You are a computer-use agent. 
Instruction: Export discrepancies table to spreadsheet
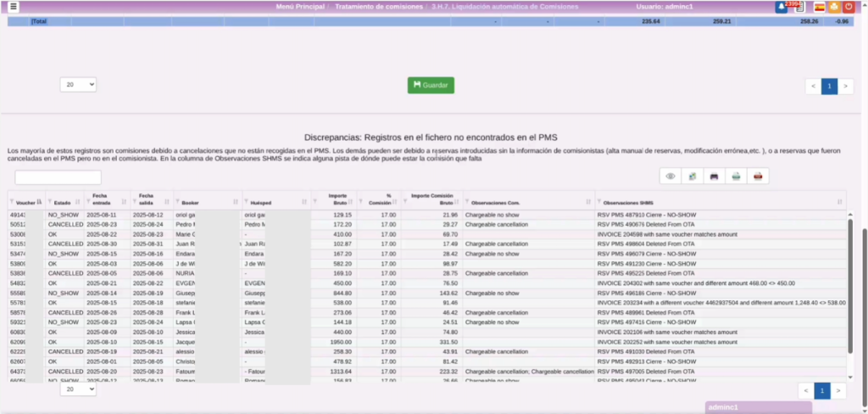pos(693,176)
